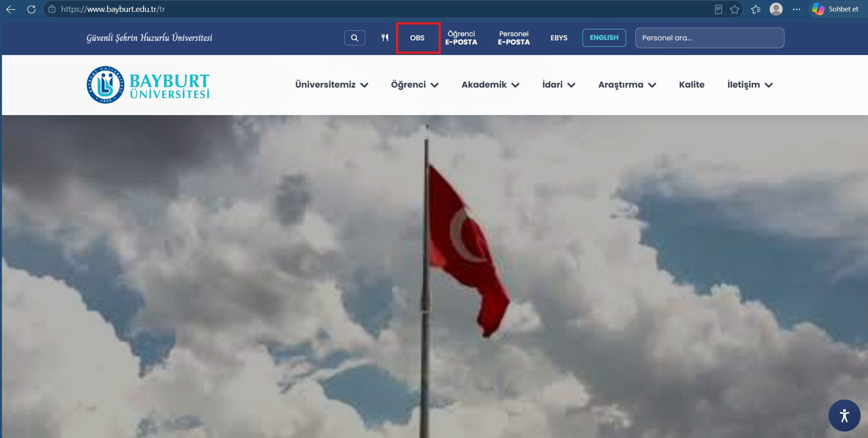Click the padlock site info icon
Image resolution: width=868 pixels, height=438 pixels.
(52, 9)
